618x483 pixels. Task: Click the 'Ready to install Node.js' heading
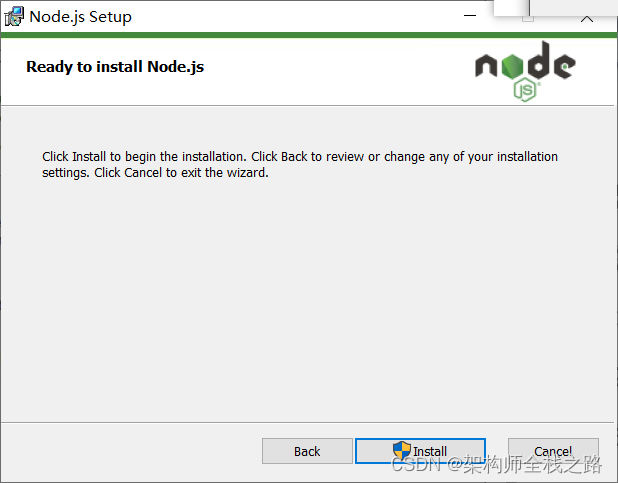pos(115,67)
